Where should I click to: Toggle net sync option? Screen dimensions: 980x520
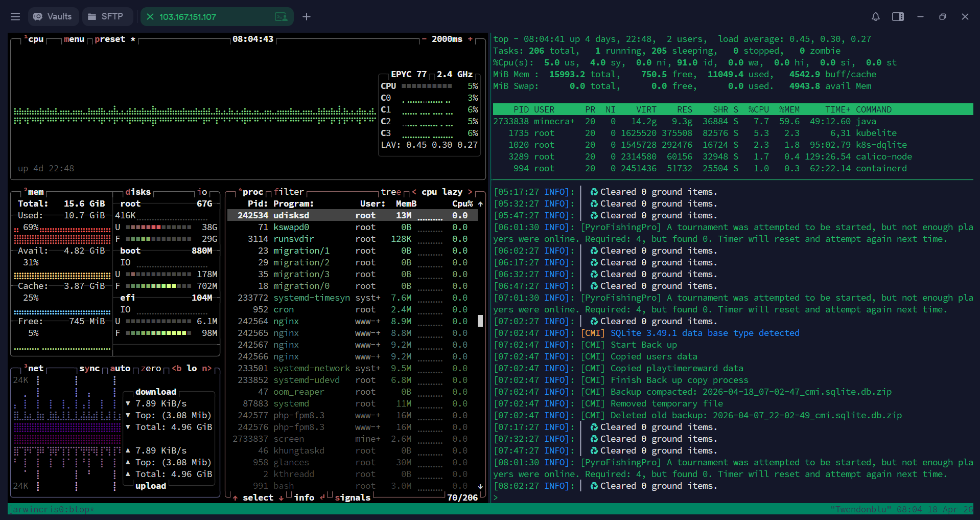point(89,369)
